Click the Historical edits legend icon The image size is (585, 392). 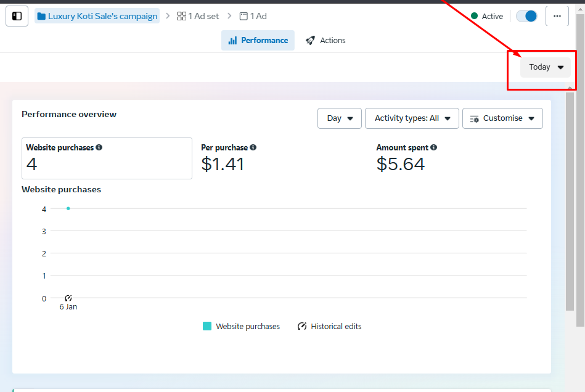click(x=302, y=327)
